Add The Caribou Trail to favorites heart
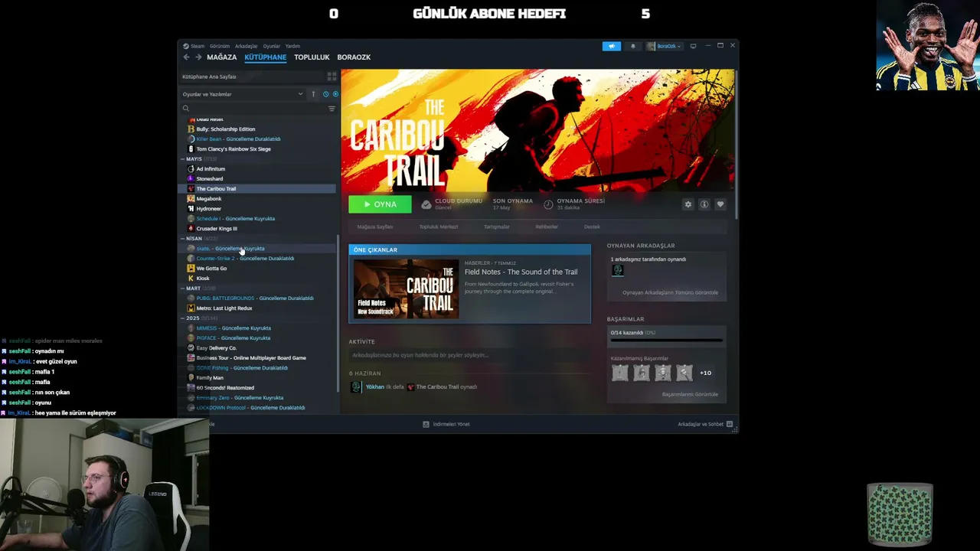 (x=720, y=204)
